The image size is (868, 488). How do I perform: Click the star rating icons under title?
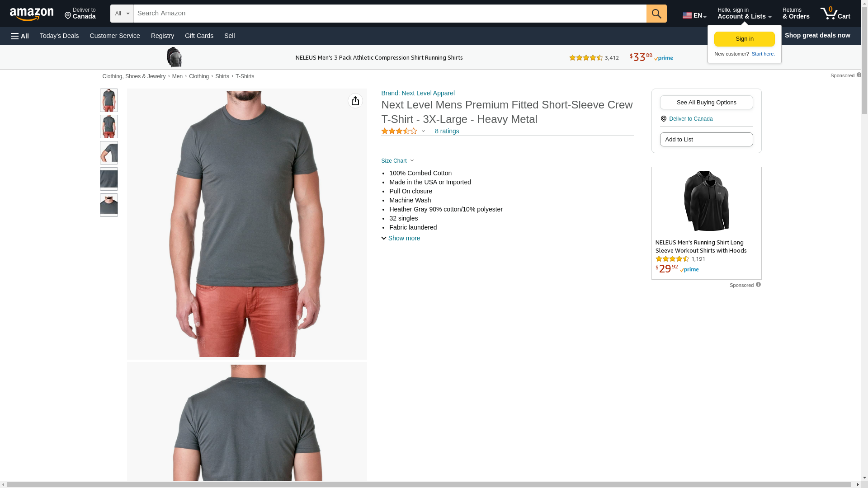point(399,131)
